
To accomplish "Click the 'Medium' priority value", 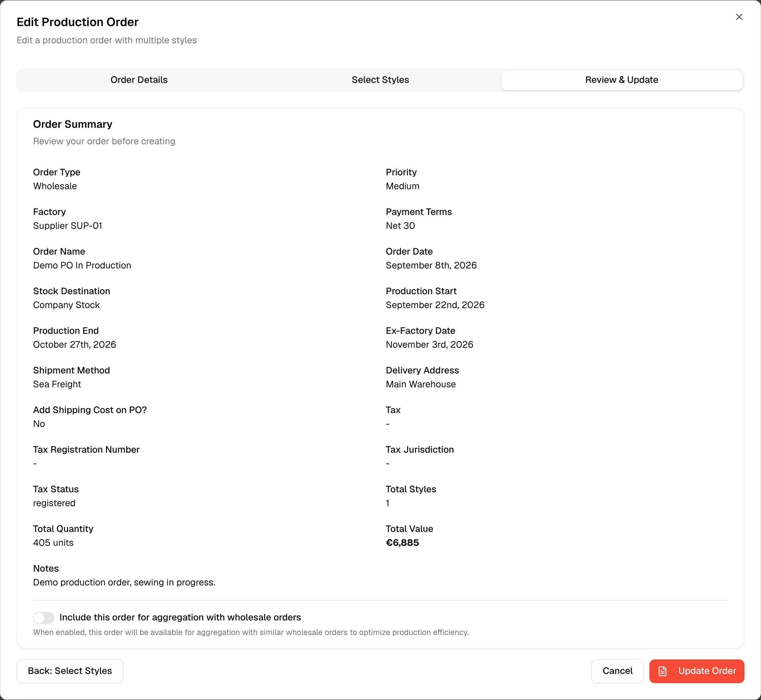I will 403,186.
